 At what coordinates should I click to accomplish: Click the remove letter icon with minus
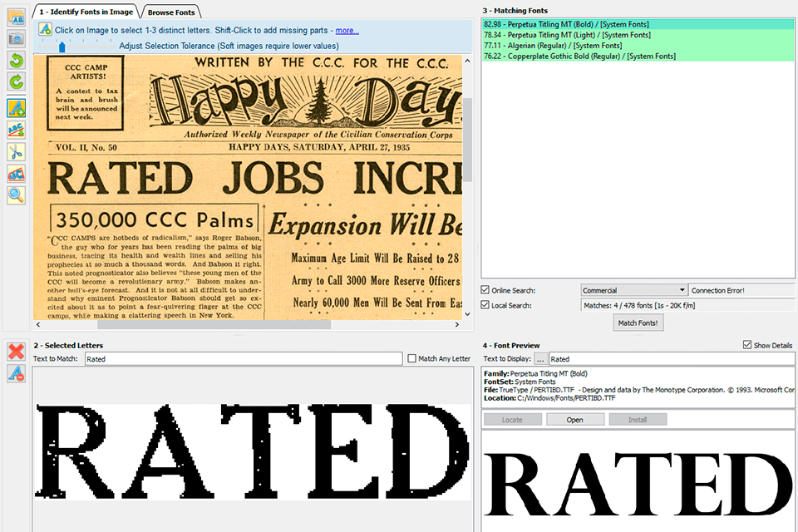click(x=16, y=374)
